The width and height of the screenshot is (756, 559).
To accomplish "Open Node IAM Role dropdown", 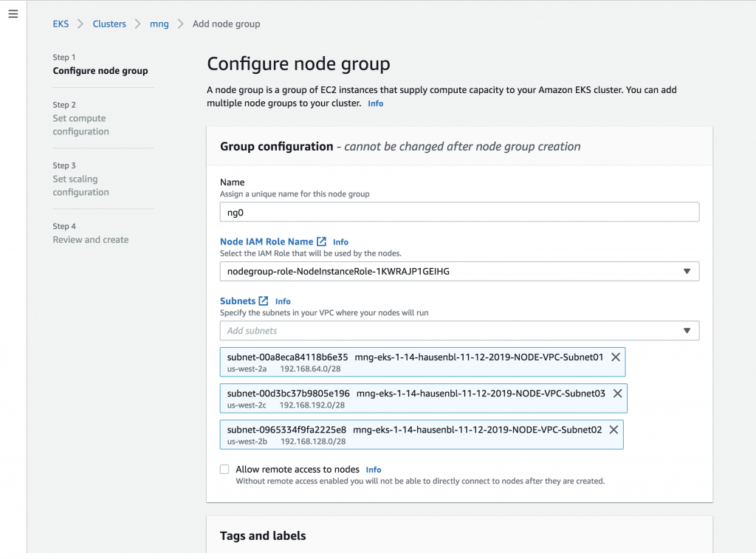I will coord(459,271).
